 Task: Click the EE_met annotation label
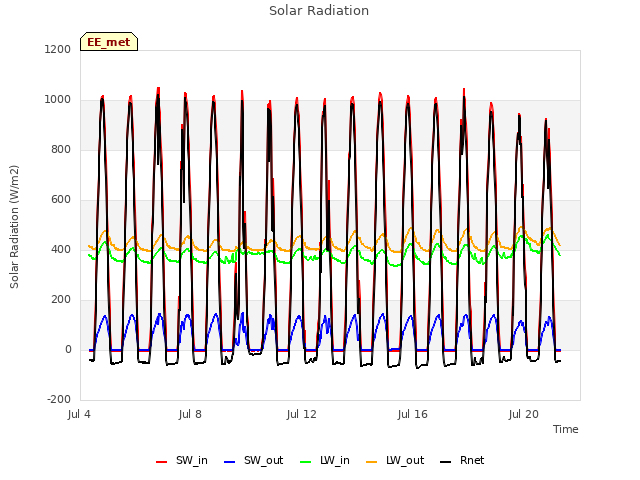click(x=109, y=42)
